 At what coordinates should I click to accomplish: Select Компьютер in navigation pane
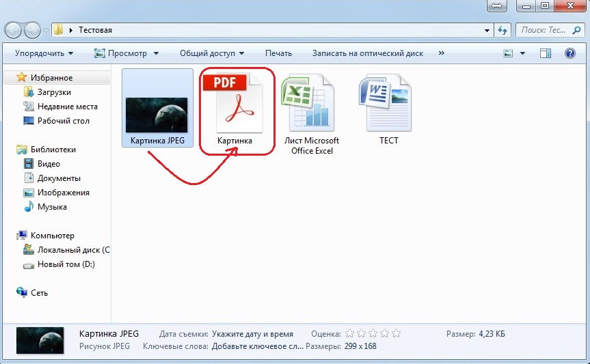click(53, 236)
